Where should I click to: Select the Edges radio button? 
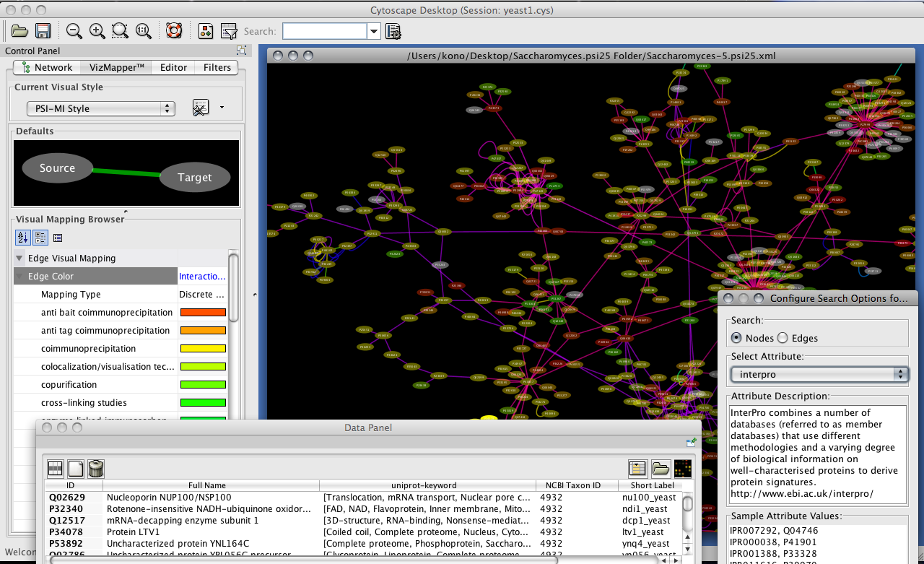pos(783,338)
